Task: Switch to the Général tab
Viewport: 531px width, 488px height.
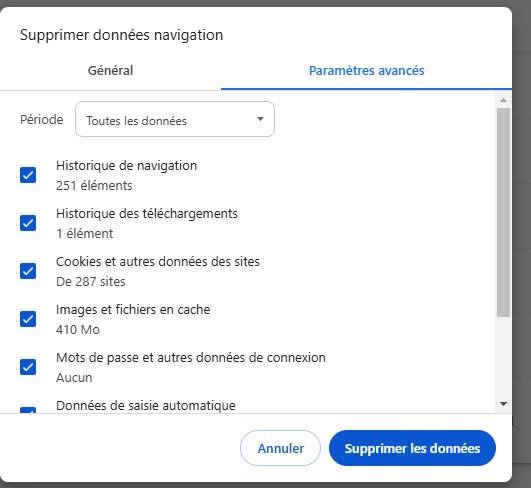Action: 110,70
